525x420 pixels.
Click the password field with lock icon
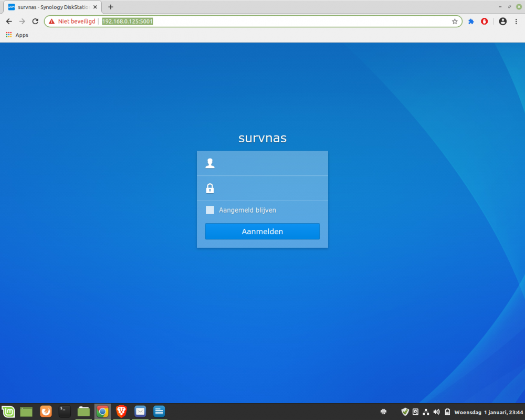(262, 188)
